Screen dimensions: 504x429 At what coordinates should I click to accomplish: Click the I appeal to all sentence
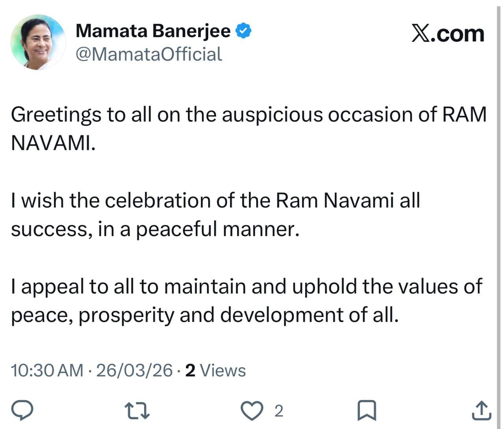(x=246, y=286)
